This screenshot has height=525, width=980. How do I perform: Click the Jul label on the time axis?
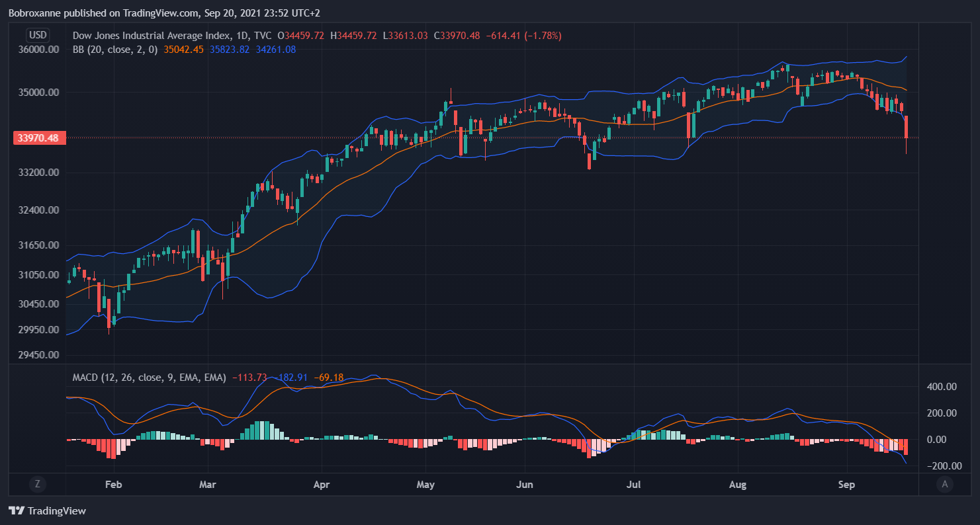[635, 485]
